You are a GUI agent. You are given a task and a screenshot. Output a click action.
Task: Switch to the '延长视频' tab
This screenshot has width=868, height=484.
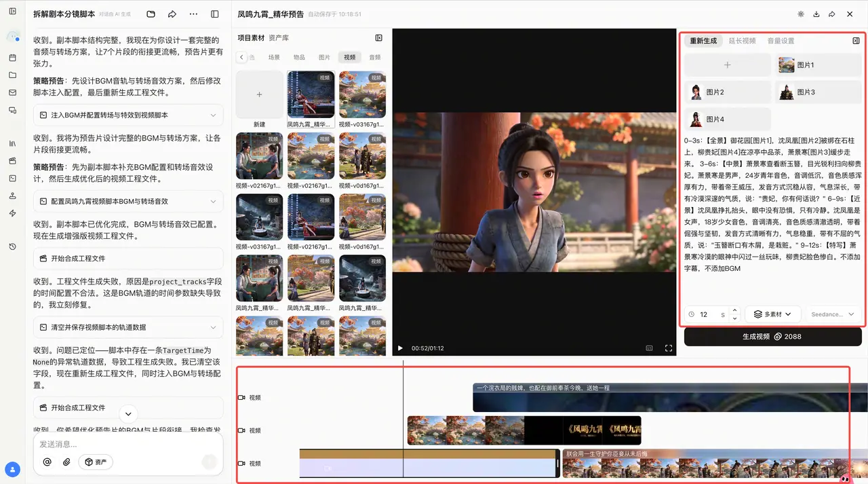coord(742,41)
